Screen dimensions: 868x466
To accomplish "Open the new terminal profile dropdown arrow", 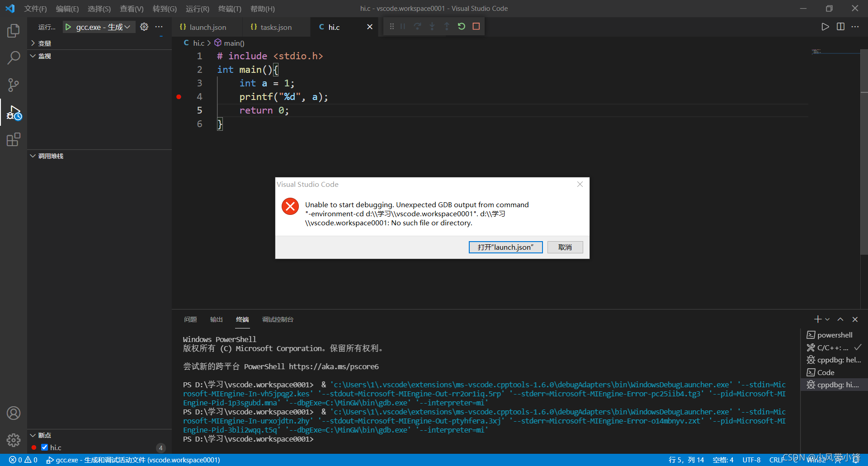I will click(827, 319).
